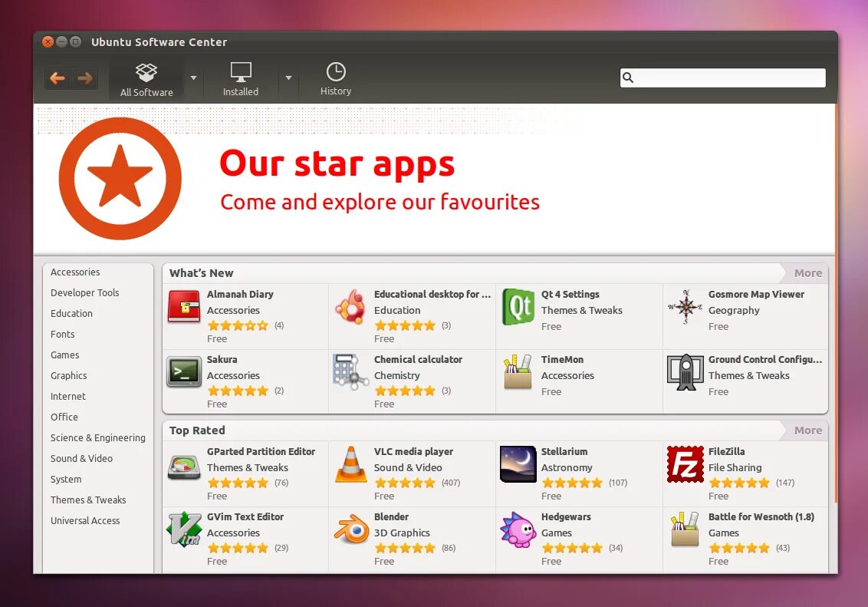868x607 pixels.
Task: Click the magnifier icon in search box
Action: pos(628,78)
